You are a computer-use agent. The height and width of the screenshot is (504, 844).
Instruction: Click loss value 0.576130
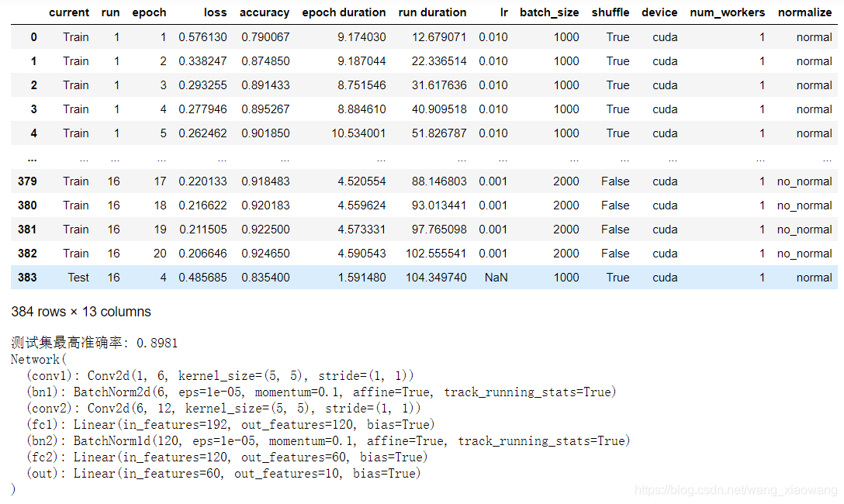[x=203, y=37]
